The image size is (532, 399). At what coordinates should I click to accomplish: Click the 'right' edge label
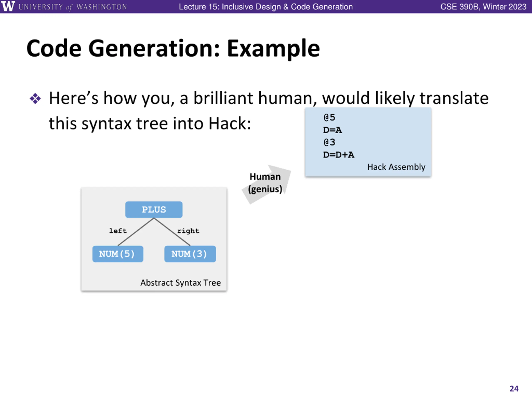[x=188, y=231]
